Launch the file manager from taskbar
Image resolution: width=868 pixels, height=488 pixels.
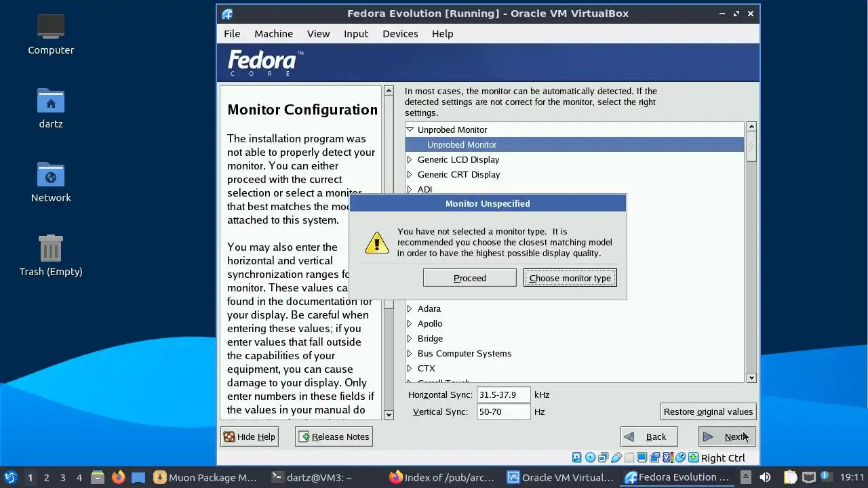(97, 477)
